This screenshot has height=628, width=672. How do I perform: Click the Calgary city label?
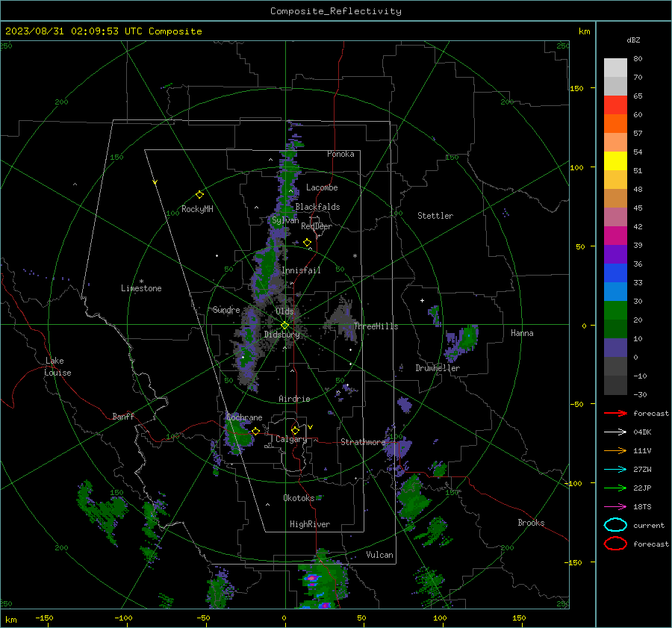coord(291,439)
